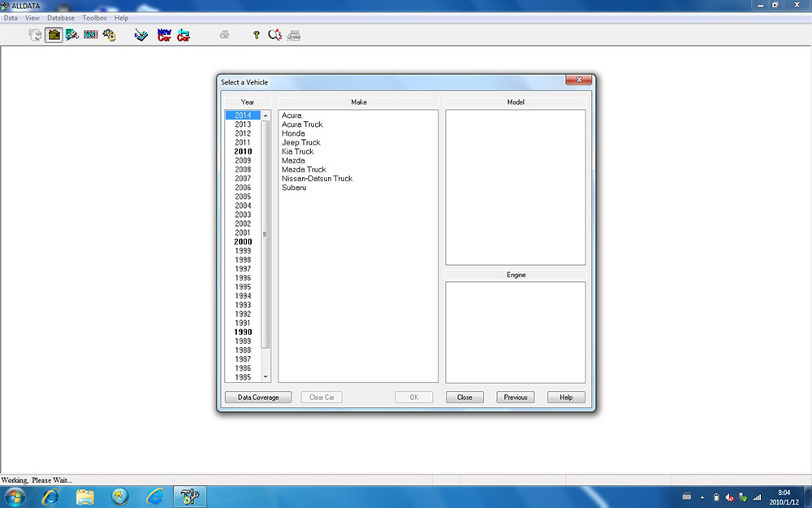Viewport: 812px width, 508px height.
Task: Select year 2014 in the Year list
Action: pos(243,115)
